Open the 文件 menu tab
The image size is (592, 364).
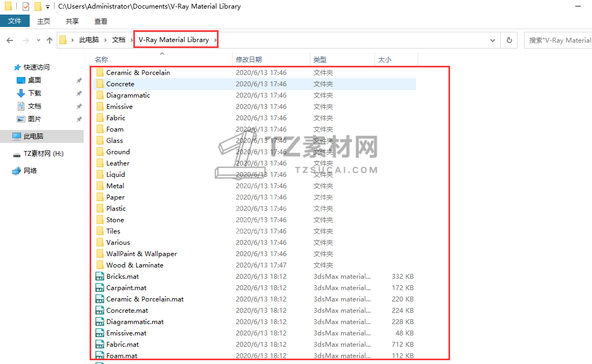click(15, 20)
